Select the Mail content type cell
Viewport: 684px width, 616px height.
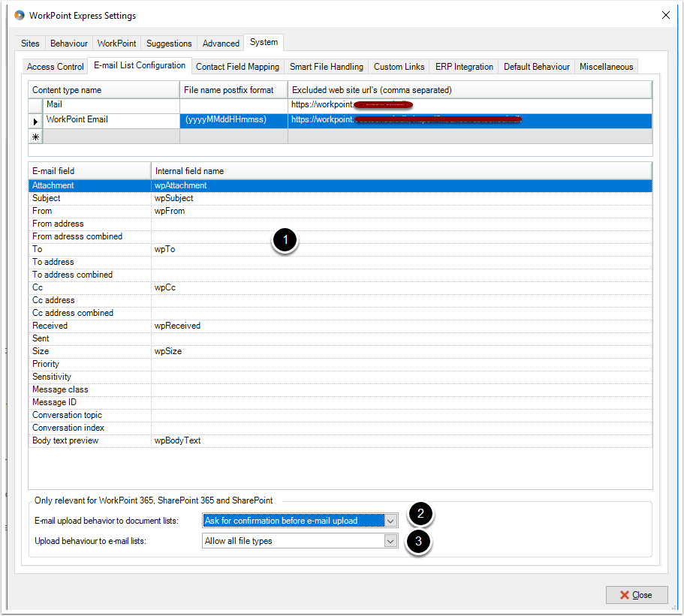click(x=111, y=106)
